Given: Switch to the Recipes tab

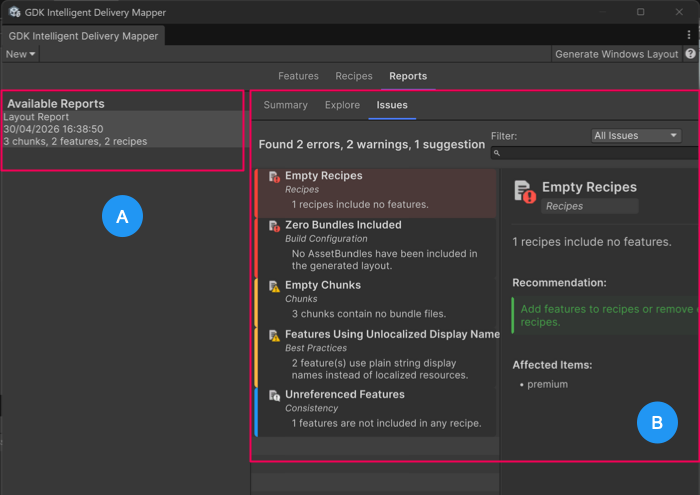Looking at the screenshot, I should pyautogui.click(x=354, y=76).
